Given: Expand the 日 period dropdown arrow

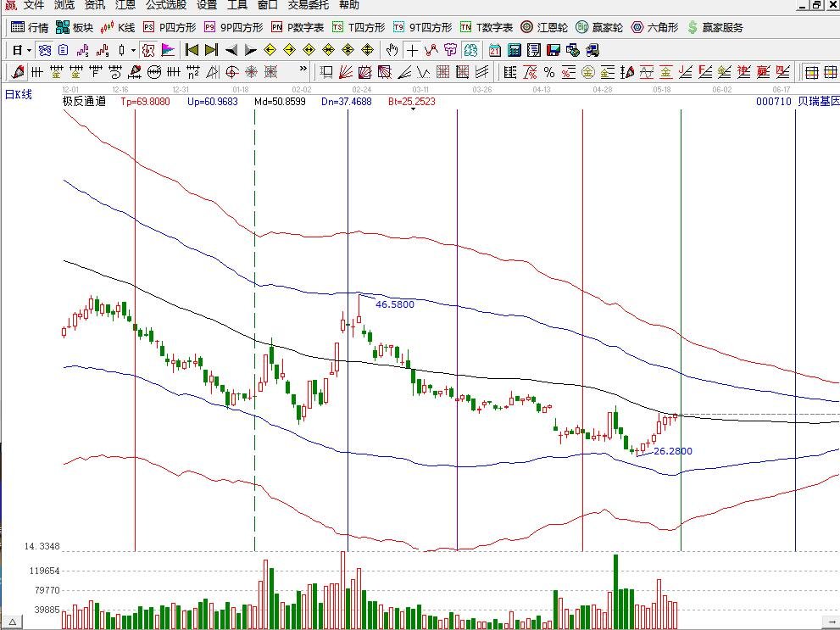Looking at the screenshot, I should (29, 50).
